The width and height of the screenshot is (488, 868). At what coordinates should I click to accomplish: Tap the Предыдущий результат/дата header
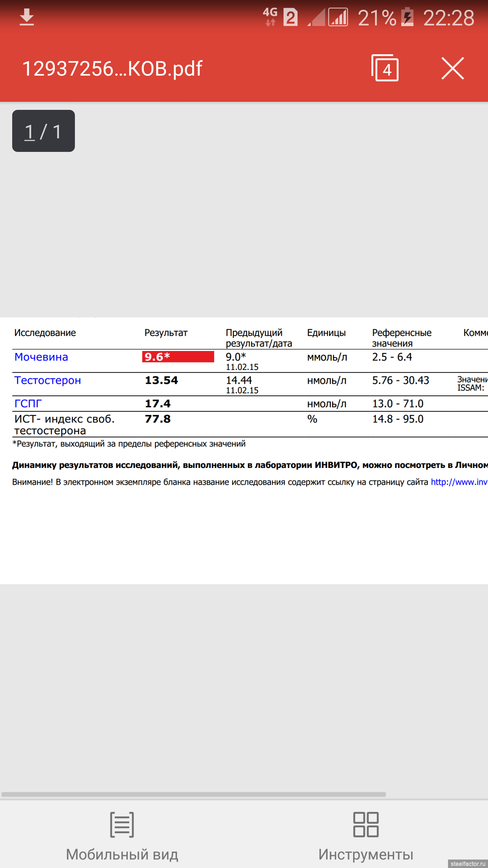[x=259, y=338]
